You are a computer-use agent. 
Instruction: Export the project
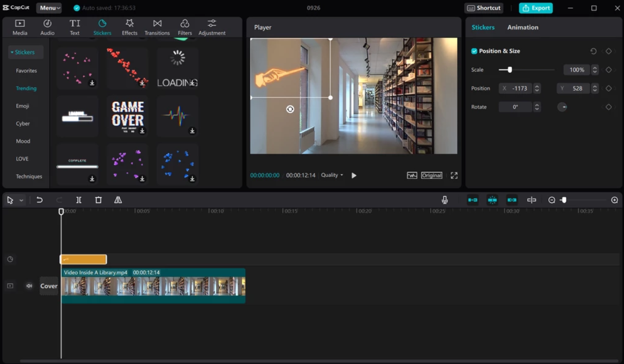point(536,8)
